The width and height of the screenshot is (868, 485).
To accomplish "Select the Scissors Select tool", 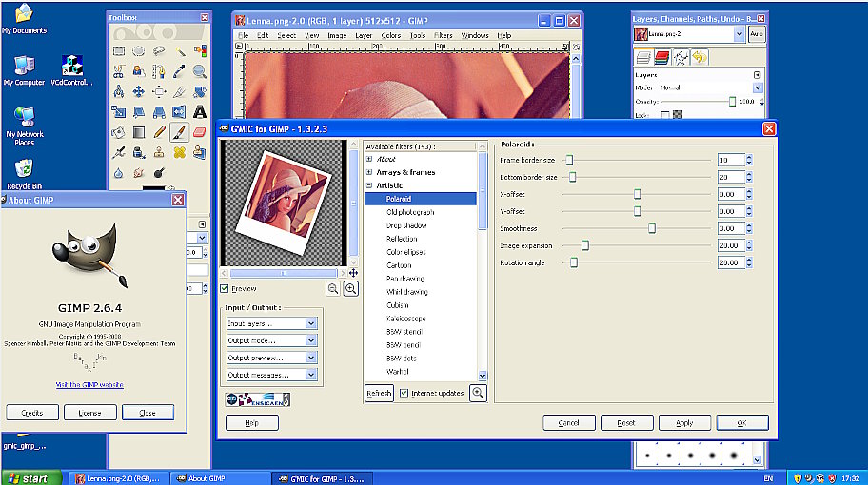I will pyautogui.click(x=118, y=71).
